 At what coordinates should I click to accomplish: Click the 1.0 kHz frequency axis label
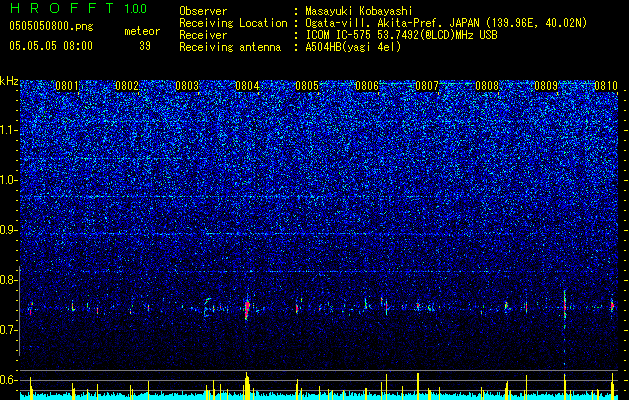(9, 180)
